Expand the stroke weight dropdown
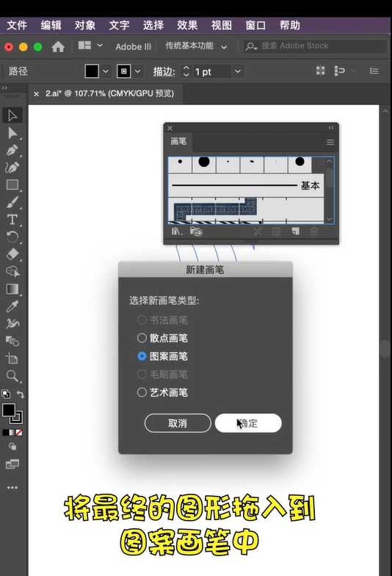 coord(238,71)
